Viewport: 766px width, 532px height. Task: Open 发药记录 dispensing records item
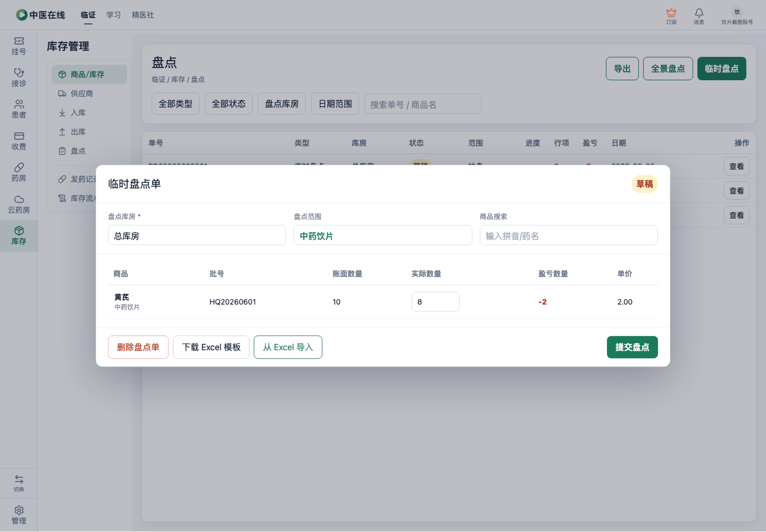77,179
